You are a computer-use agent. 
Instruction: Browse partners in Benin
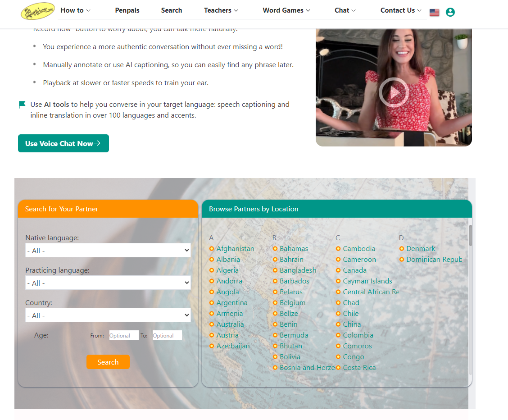pos(288,324)
